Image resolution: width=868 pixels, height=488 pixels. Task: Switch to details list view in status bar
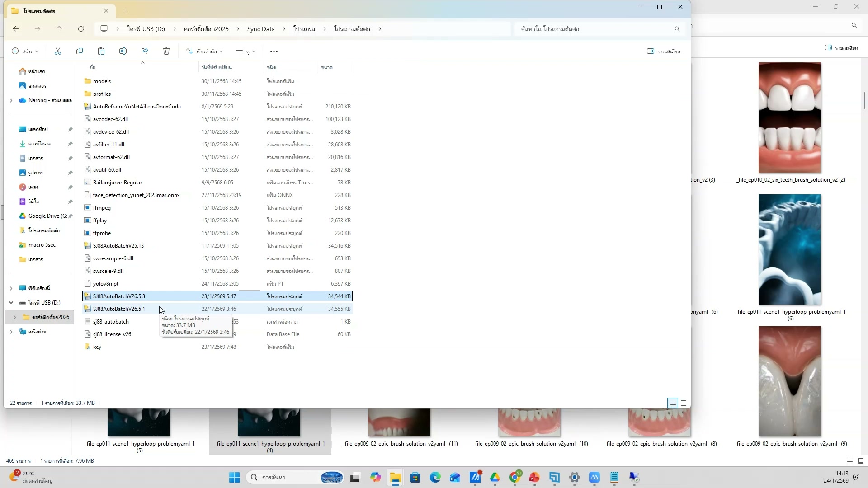pyautogui.click(x=673, y=403)
